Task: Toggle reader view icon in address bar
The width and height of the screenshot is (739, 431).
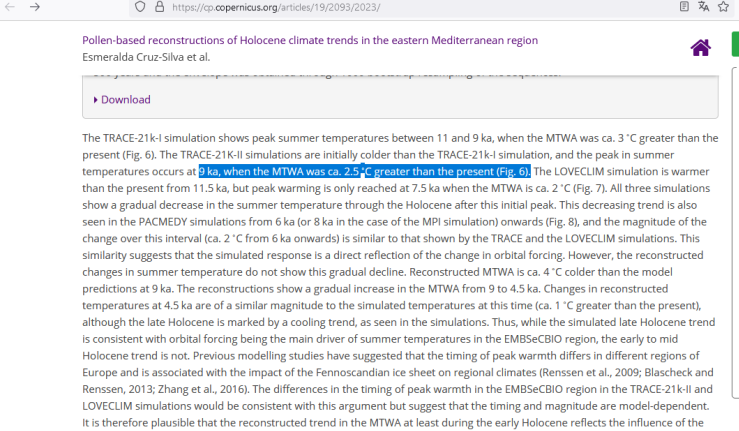Action: point(684,7)
